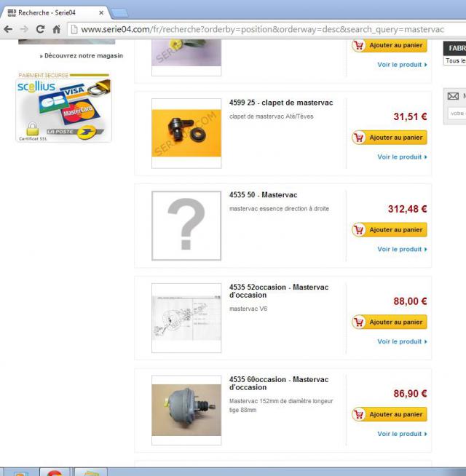Reload the page with the refresh icon
Image resolution: width=466 pixels, height=476 pixels.
tap(40, 29)
